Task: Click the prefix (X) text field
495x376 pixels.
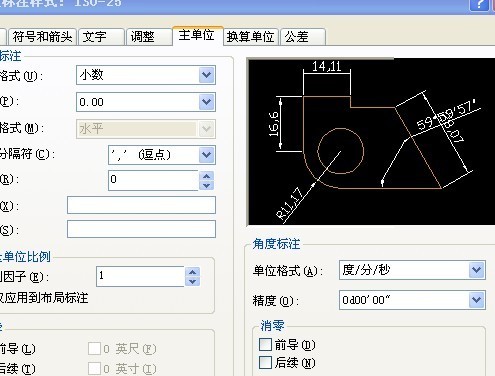Action: (x=141, y=205)
